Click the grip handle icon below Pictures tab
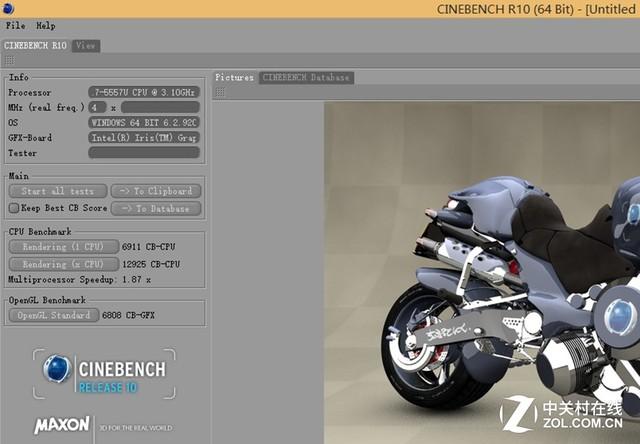The height and width of the screenshot is (444, 640). (x=220, y=92)
